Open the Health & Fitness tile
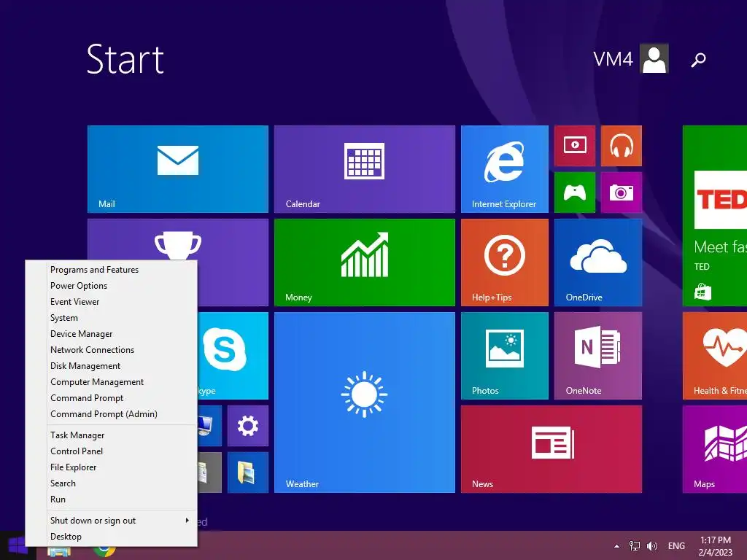747x560 pixels. (x=715, y=356)
